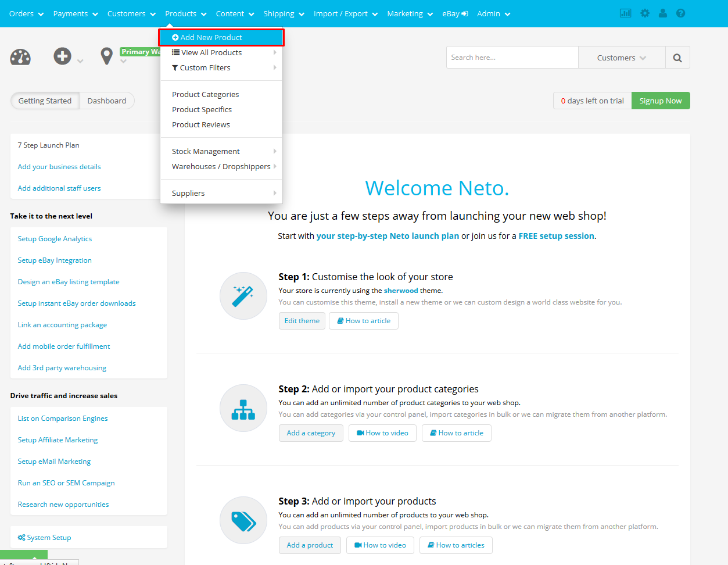Click the search magnifier button
This screenshot has width=728, height=565.
click(x=677, y=58)
